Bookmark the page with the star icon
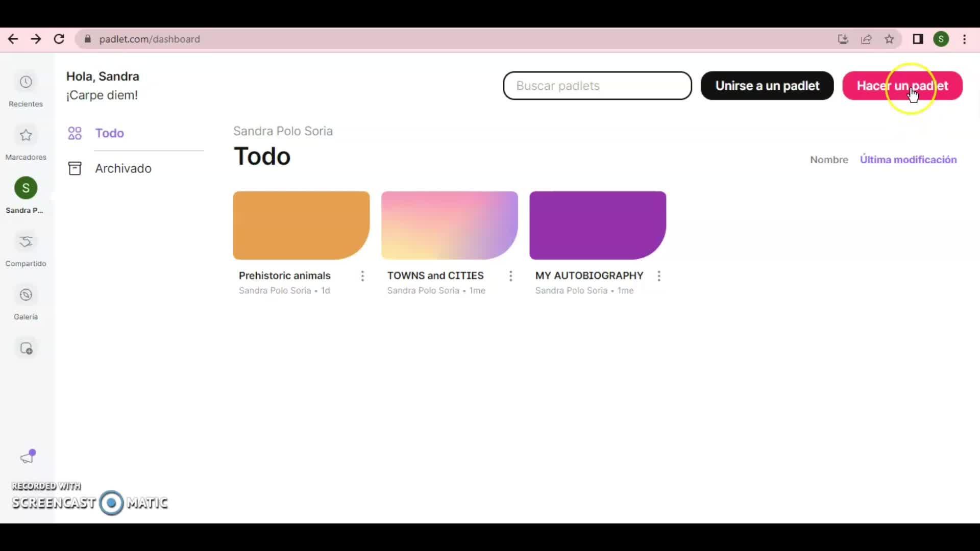Viewport: 980px width, 551px height. tap(889, 39)
